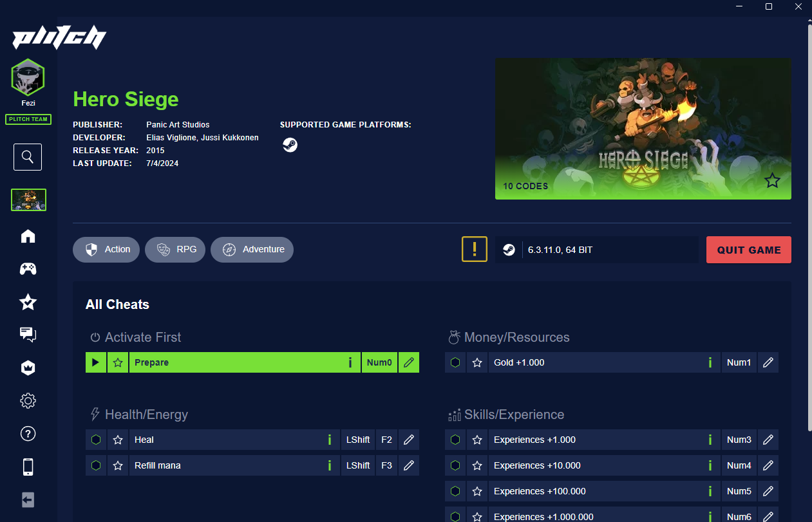This screenshot has width=812, height=522.
Task: Click the red QUIT GAME button
Action: pos(749,250)
